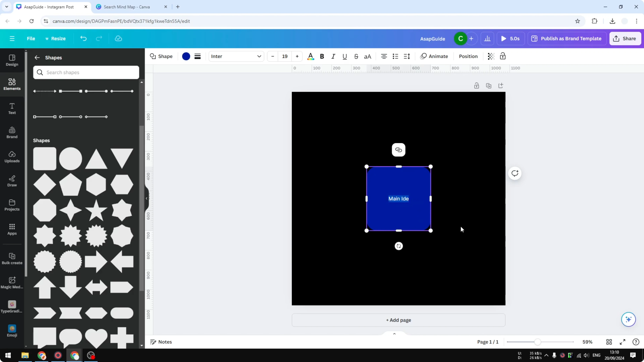The height and width of the screenshot is (362, 644).
Task: Open the TypeGradient app
Action: pos(12,307)
